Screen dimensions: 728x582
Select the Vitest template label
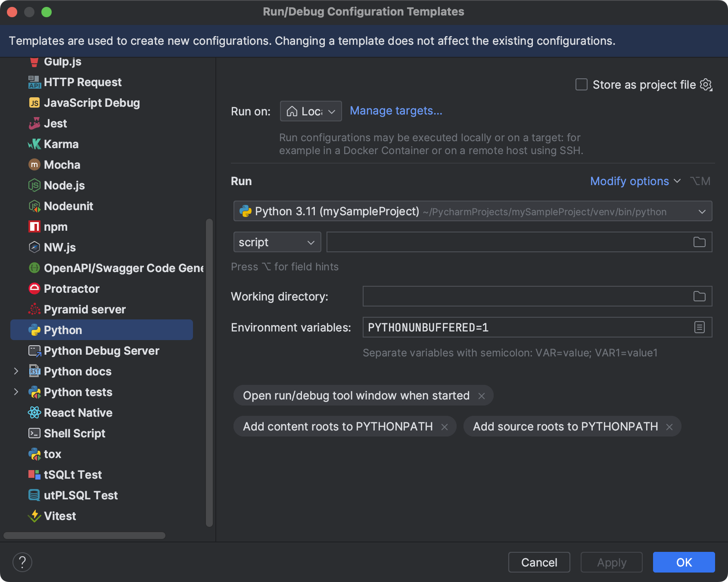60,516
